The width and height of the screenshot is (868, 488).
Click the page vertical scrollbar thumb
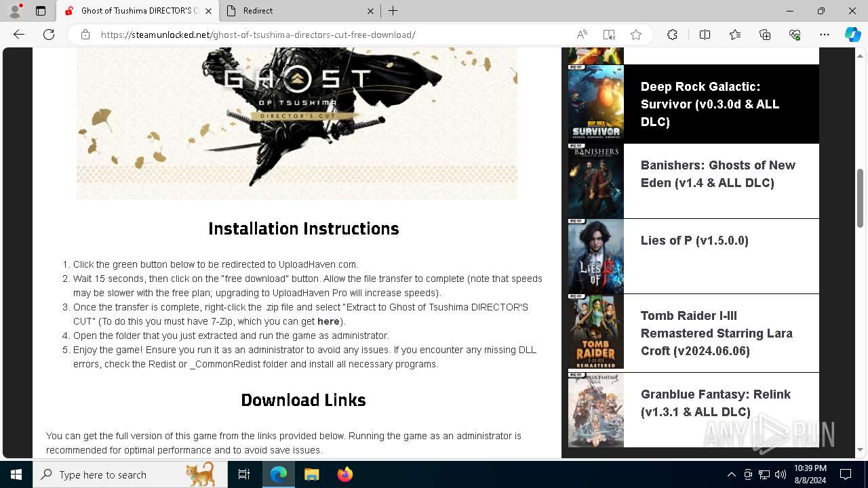click(x=860, y=197)
